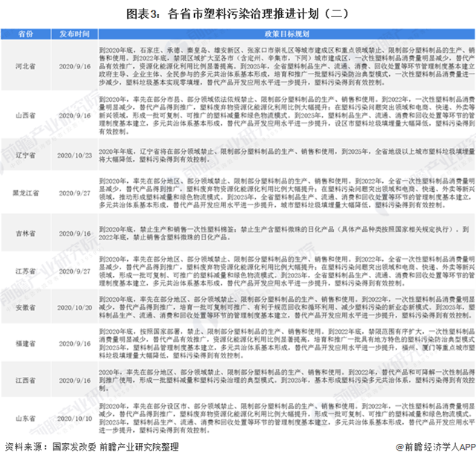This screenshot has height=461, width=476.
Task: Click the 福建省 province cell
Action: [26, 344]
